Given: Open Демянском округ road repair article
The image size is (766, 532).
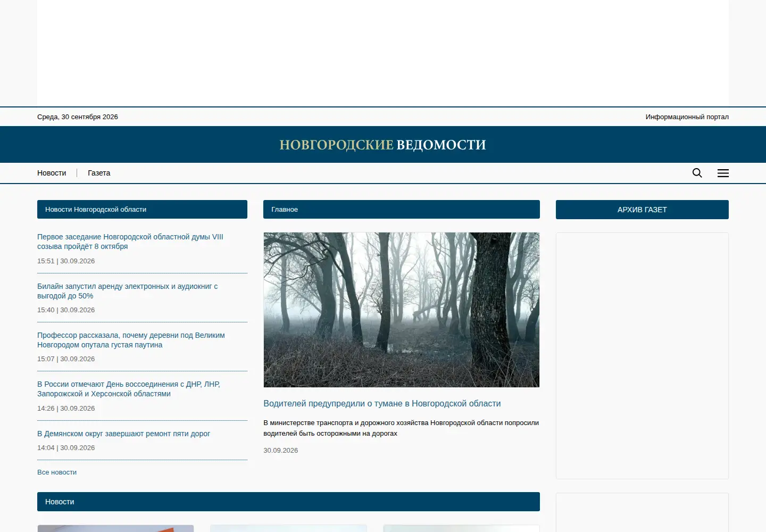Looking at the screenshot, I should 123,434.
